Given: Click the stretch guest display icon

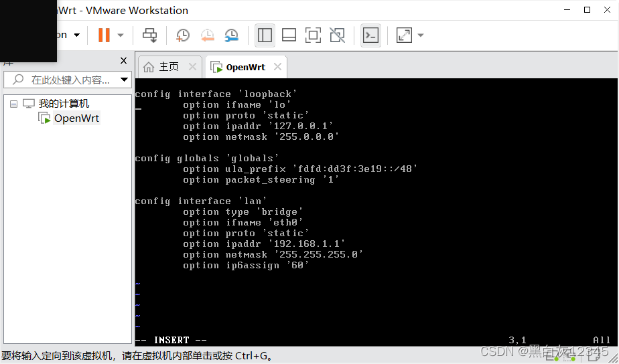Looking at the screenshot, I should point(404,35).
